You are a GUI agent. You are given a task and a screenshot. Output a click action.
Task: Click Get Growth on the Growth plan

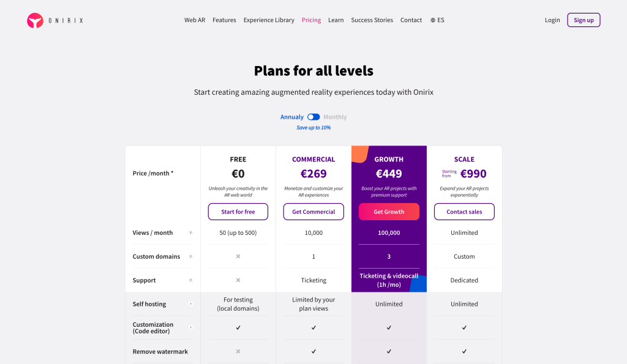click(389, 211)
